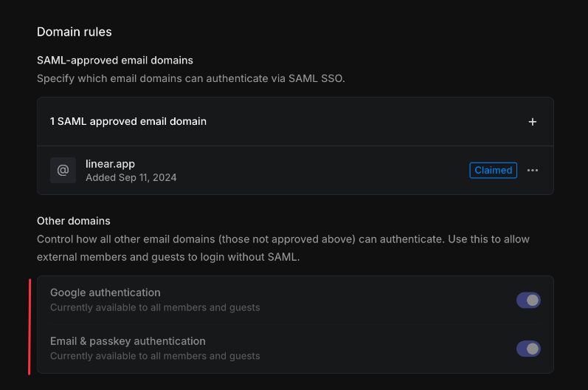This screenshot has height=390, width=588.
Task: Click availability note under Email & passkey authentication
Action: tap(155, 356)
